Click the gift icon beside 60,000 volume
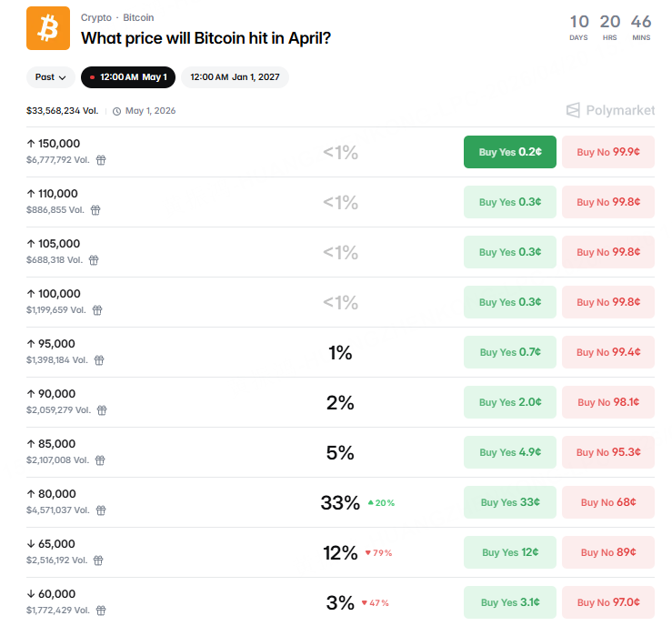The image size is (672, 626). 101,611
